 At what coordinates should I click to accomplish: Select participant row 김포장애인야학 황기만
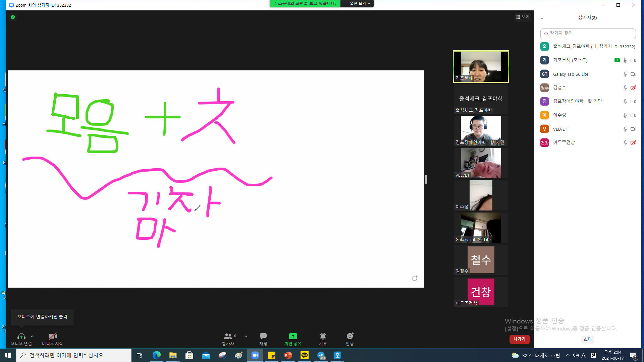coord(588,101)
